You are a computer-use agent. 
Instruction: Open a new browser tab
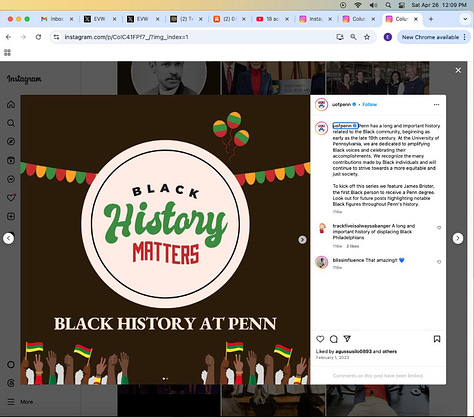click(x=431, y=19)
